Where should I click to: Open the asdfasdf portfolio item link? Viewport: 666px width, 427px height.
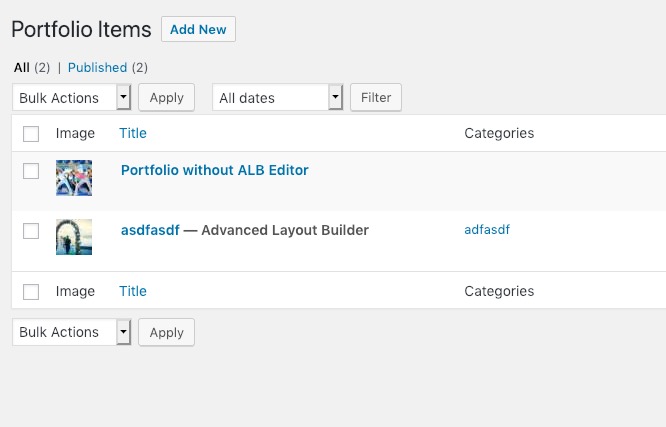click(150, 230)
